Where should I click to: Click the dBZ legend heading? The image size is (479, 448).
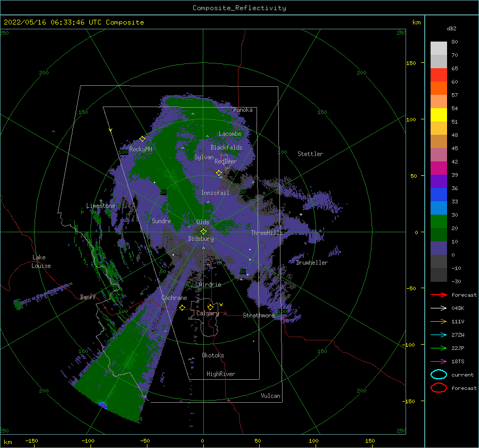click(451, 28)
